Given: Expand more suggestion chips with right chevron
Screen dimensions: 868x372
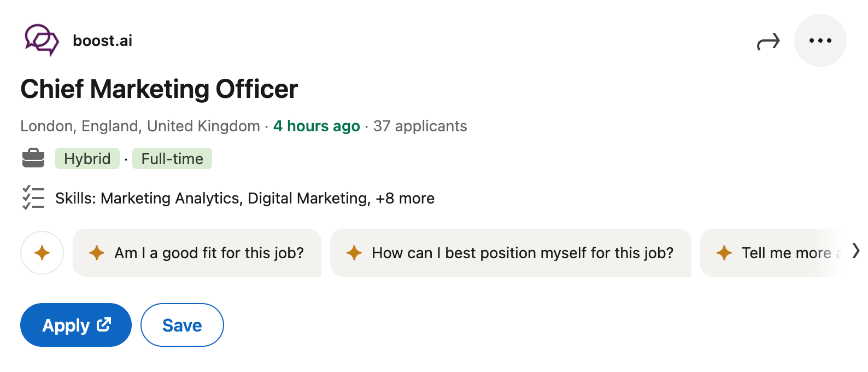Looking at the screenshot, I should click(854, 252).
